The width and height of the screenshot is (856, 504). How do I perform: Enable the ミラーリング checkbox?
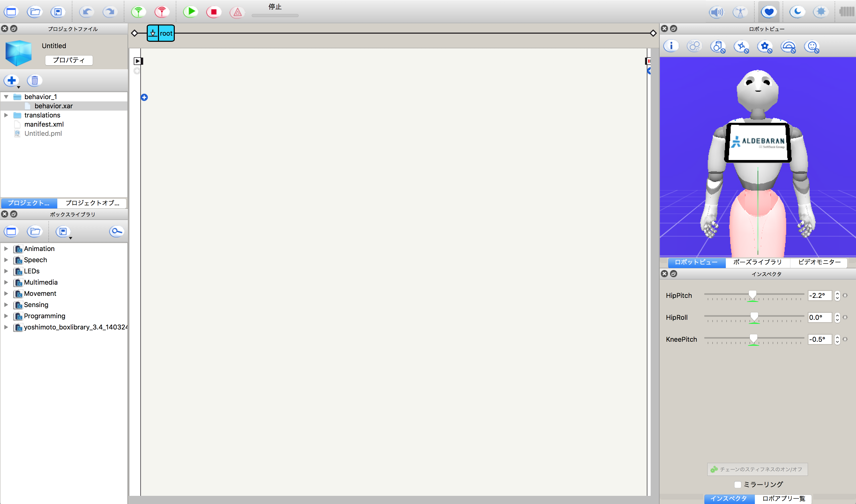point(738,484)
